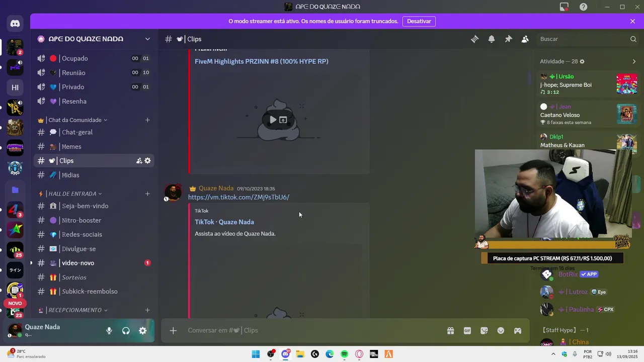This screenshot has width=644, height=362.
Task: Open Discord direct messages home icon
Action: [15, 24]
